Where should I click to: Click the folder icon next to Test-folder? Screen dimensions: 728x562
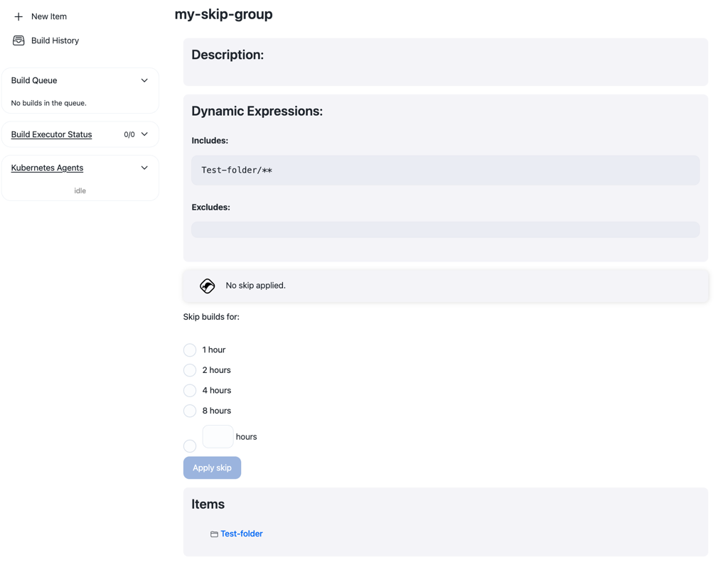coord(214,534)
